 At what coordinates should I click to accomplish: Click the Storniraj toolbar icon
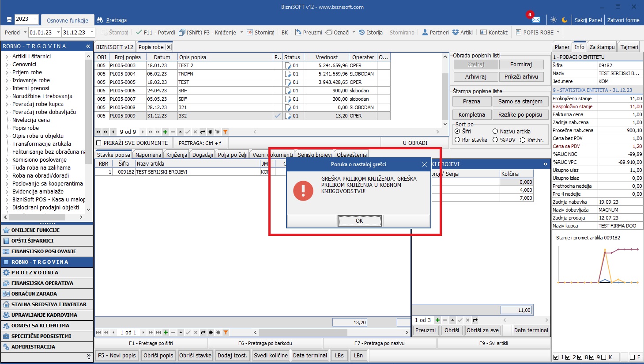(250, 32)
